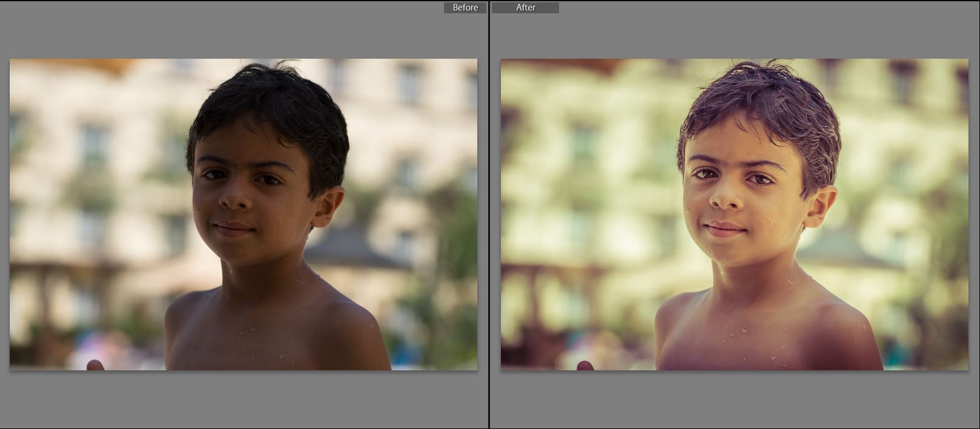Click the boy's ear in the After photo

820,206
